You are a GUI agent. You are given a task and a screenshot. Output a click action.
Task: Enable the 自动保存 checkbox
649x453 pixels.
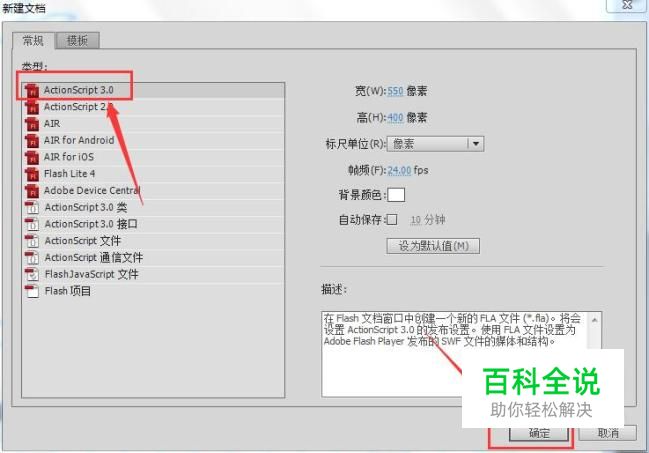[x=392, y=219]
